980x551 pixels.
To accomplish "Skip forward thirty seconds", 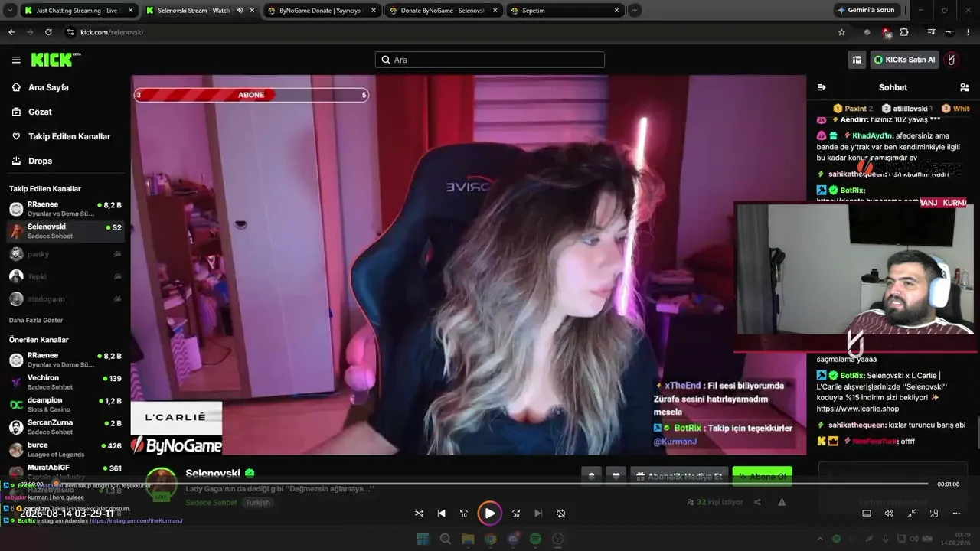I will pos(516,514).
